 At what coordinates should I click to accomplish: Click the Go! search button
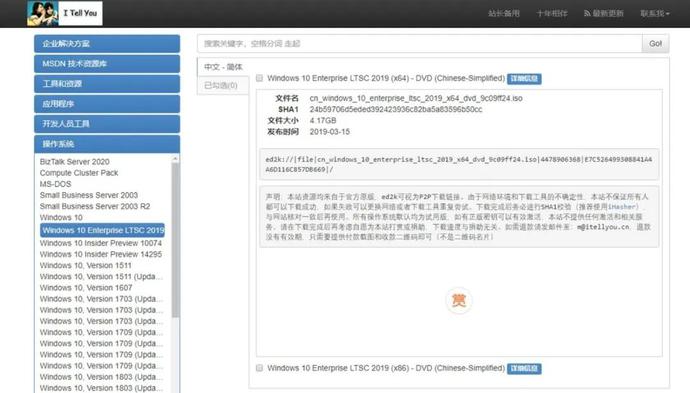(x=655, y=44)
